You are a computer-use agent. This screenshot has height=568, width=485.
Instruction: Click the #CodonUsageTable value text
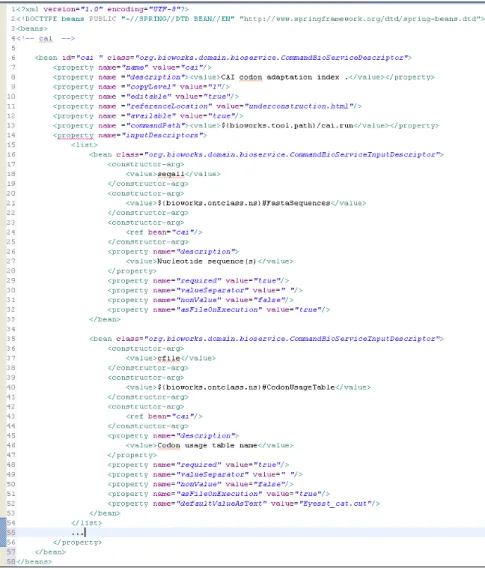(x=298, y=388)
